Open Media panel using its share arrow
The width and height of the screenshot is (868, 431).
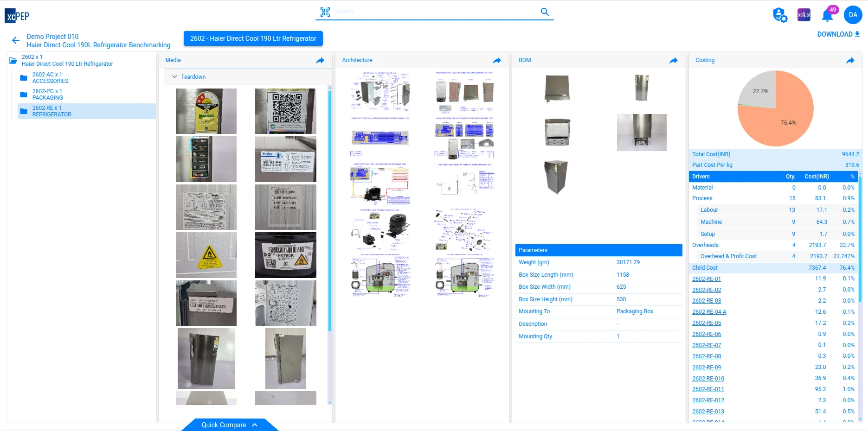tap(320, 60)
